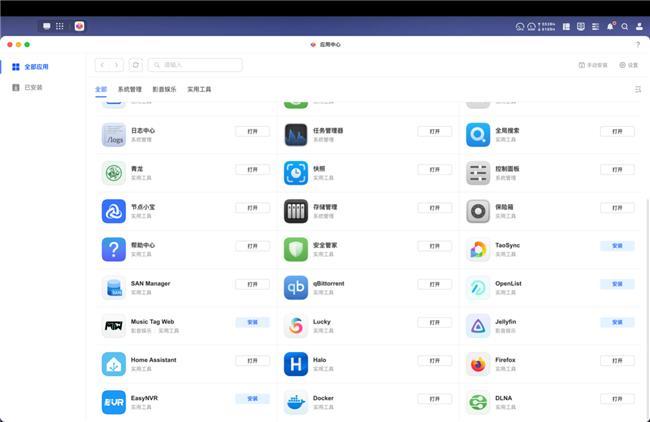Click the 手动安装 manual install button
Image resolution: width=650 pixels, height=422 pixels.
point(593,65)
